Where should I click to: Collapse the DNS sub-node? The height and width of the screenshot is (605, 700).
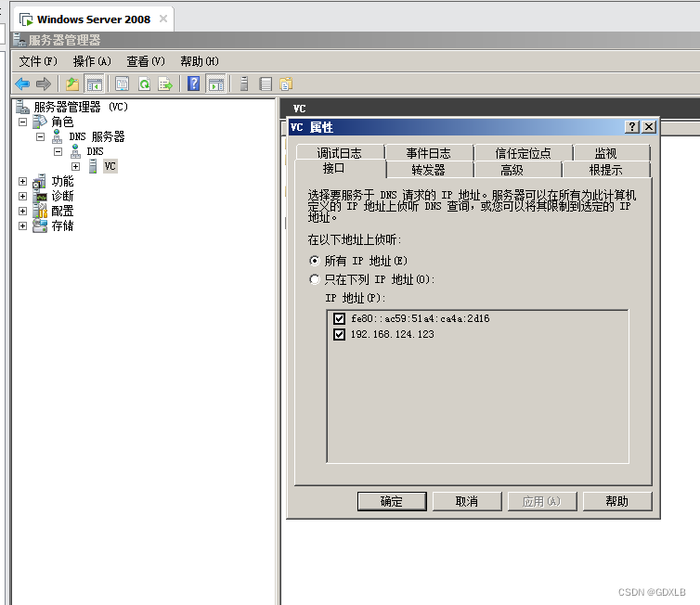point(58,151)
